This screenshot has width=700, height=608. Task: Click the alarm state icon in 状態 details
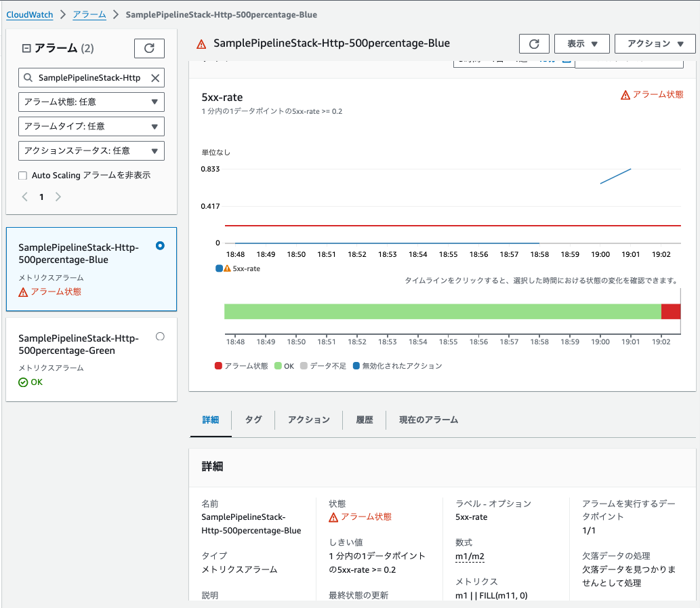[x=333, y=517]
